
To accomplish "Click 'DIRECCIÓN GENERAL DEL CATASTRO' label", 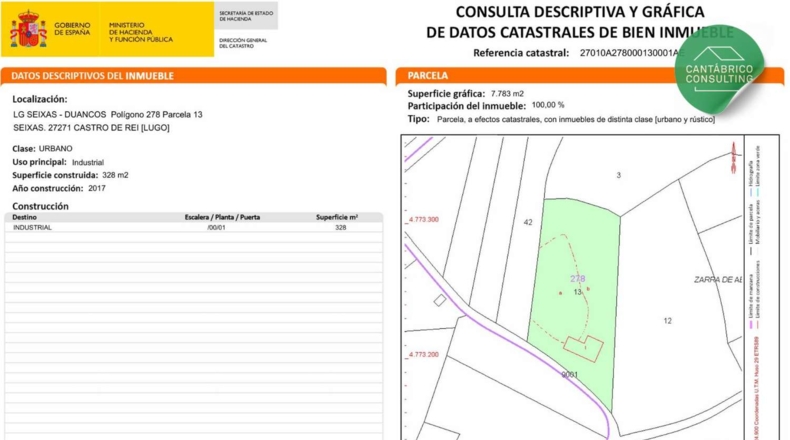I will pyautogui.click(x=243, y=43).
